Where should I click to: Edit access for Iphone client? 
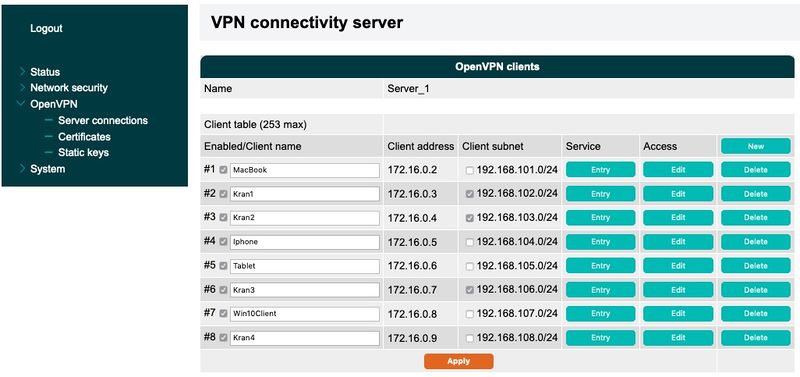pyautogui.click(x=678, y=242)
